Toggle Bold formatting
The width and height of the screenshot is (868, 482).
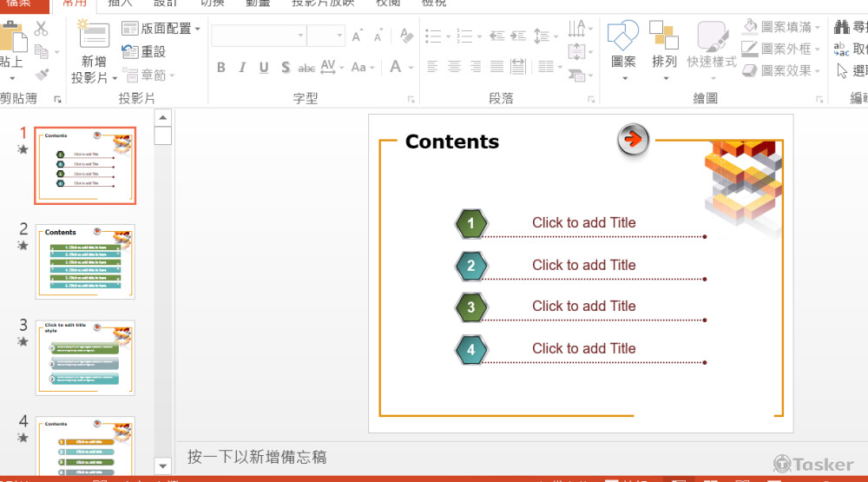pyautogui.click(x=221, y=68)
